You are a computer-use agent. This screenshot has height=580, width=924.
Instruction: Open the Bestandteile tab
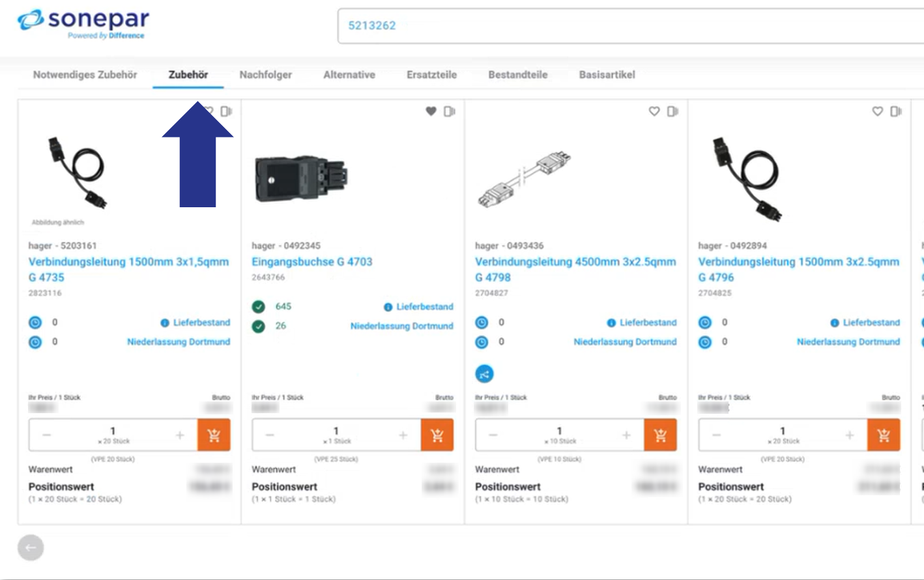pos(518,75)
